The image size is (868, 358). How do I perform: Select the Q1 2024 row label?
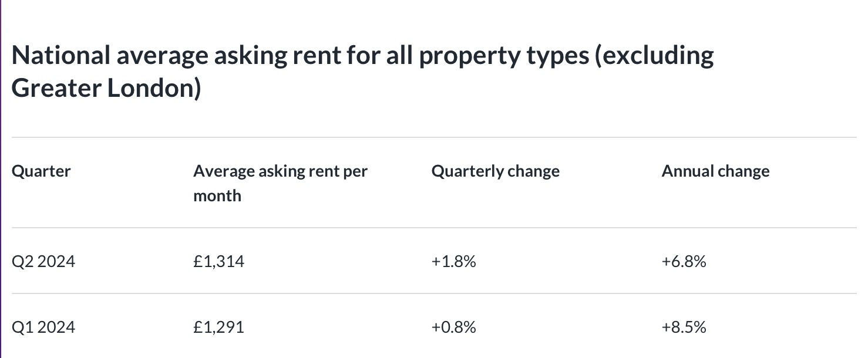tap(43, 327)
